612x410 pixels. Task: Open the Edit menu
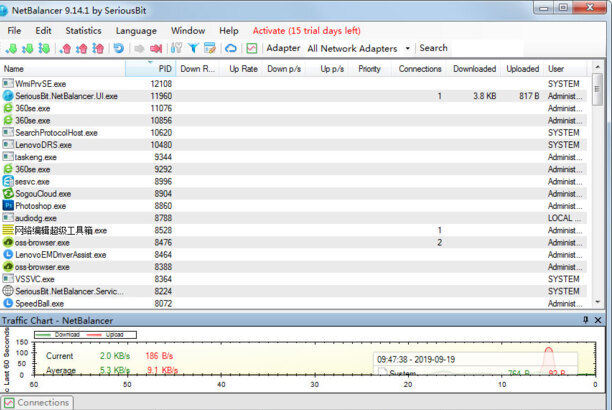43,30
